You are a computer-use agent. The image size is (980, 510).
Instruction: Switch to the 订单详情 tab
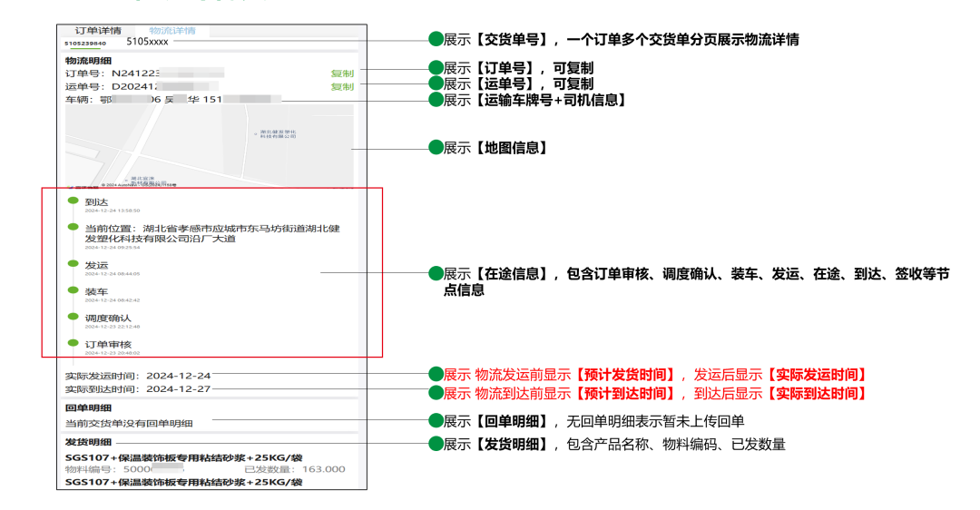tap(97, 30)
